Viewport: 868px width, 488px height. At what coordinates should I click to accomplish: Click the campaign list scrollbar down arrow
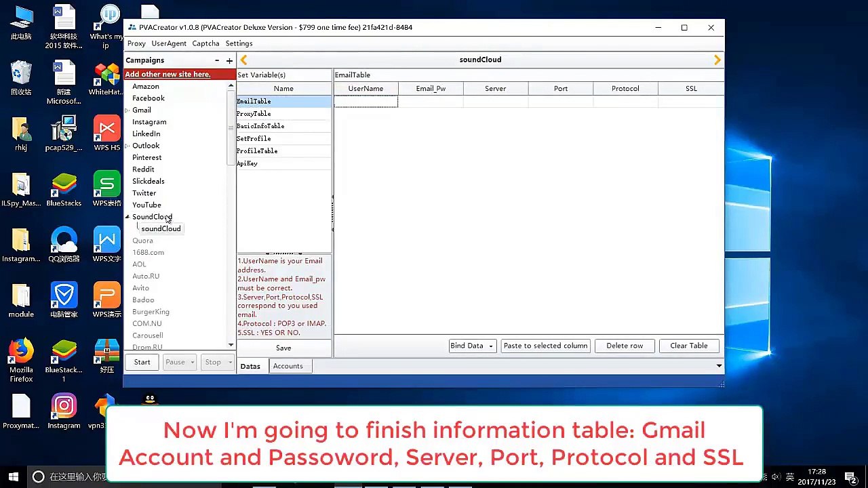(231, 345)
